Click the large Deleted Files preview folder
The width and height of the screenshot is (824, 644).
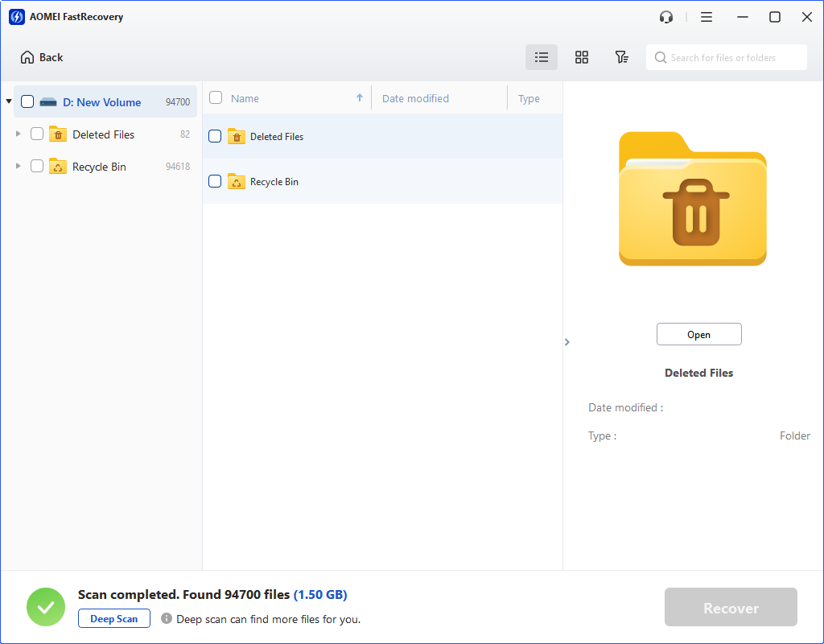(x=692, y=199)
